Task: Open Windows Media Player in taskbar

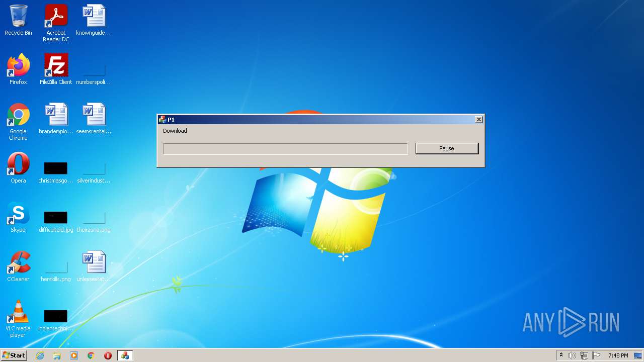Action: (74, 355)
